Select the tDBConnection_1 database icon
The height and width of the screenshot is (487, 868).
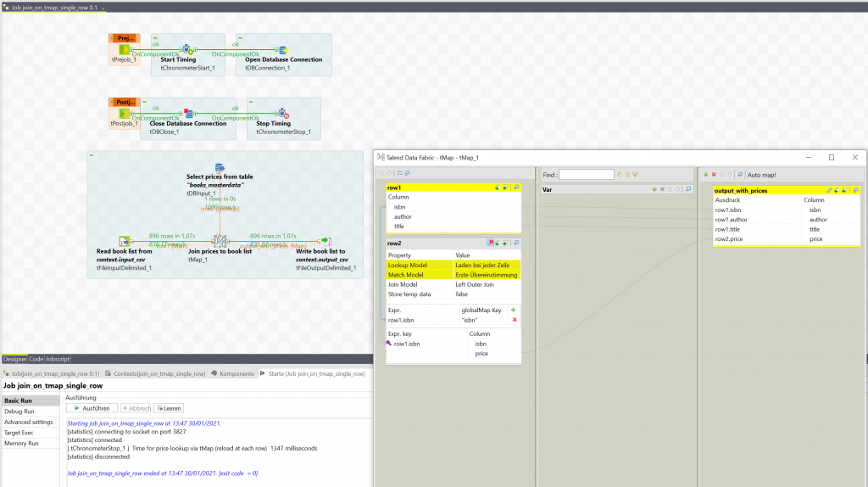click(x=282, y=49)
